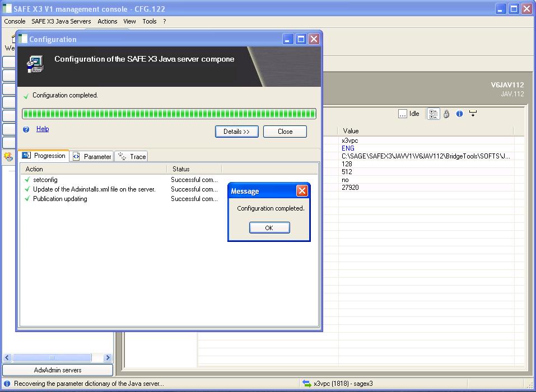Click the green configuration progress bar
Image resolution: width=536 pixels, height=392 pixels.
(x=168, y=114)
